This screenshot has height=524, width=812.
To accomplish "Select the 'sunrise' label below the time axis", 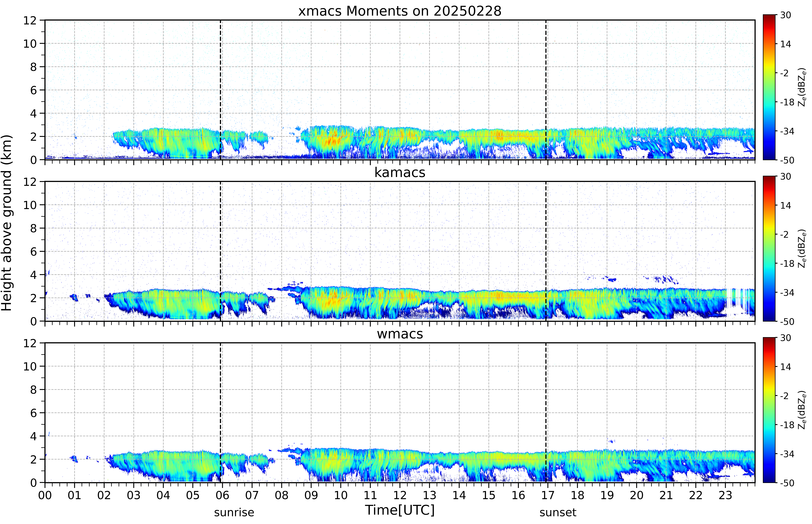I will [x=234, y=512].
